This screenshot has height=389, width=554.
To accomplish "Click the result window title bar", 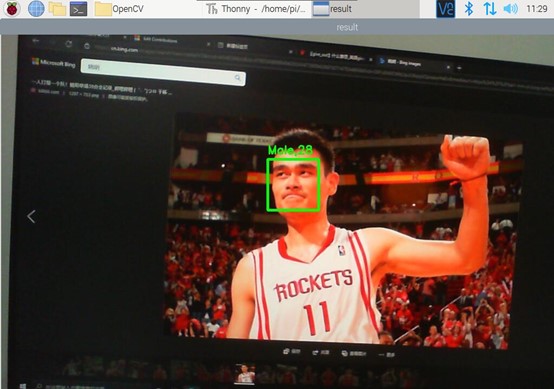I will [x=277, y=27].
